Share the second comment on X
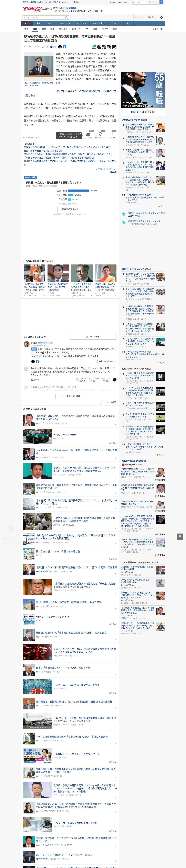 pos(115,380)
